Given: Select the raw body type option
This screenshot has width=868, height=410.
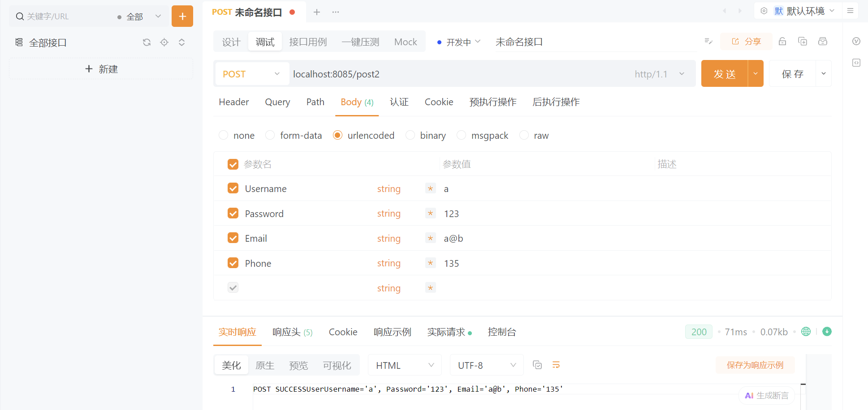Looking at the screenshot, I should click(x=524, y=135).
